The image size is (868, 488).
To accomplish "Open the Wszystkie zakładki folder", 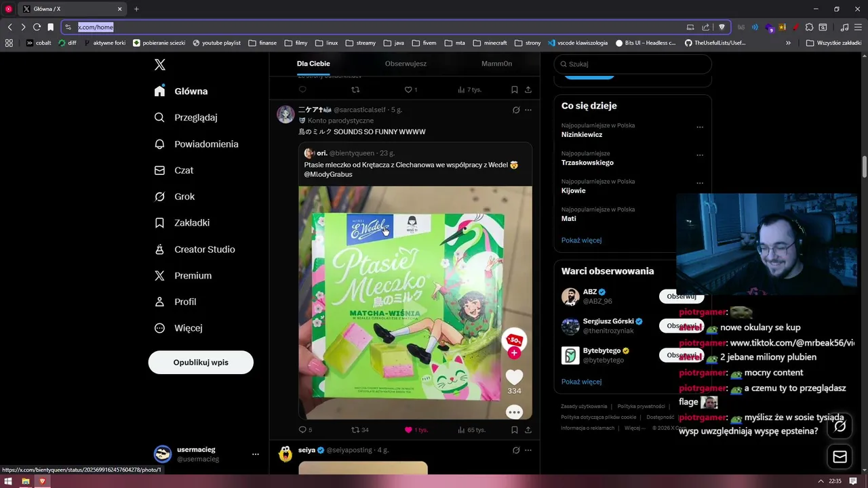I will coord(834,43).
